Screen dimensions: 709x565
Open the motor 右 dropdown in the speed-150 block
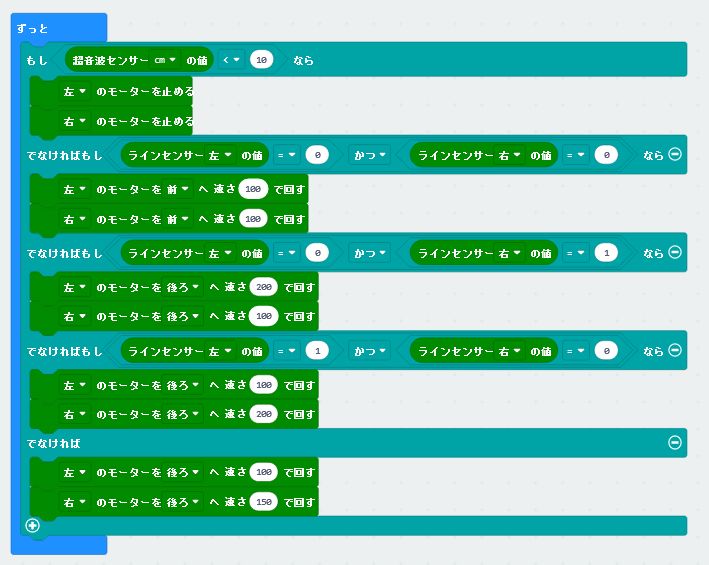point(75,502)
